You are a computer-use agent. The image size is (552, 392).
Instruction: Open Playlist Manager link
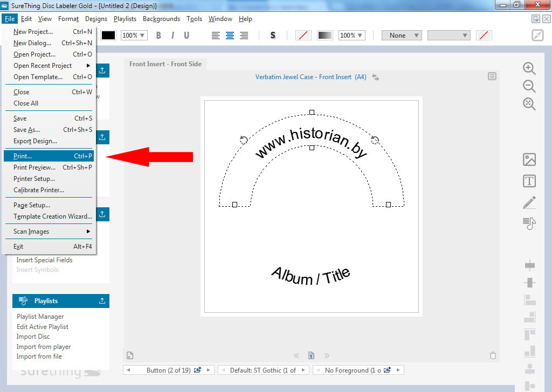(x=40, y=317)
